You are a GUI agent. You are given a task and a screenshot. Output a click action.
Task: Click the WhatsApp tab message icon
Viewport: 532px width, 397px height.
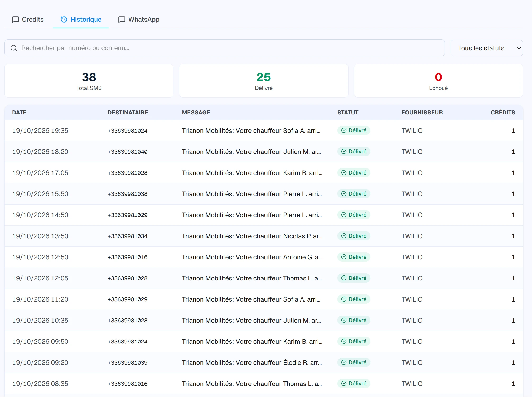[122, 20]
